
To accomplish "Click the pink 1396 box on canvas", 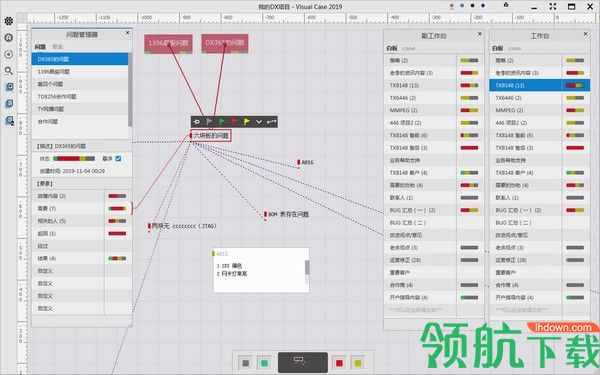I will [x=168, y=44].
